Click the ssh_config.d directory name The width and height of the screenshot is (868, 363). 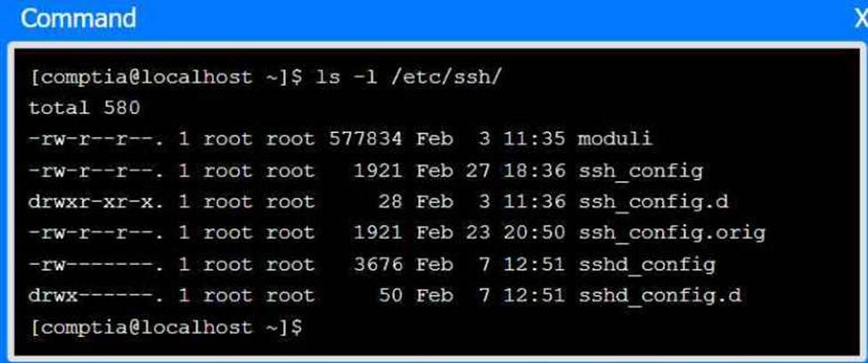coord(653,202)
